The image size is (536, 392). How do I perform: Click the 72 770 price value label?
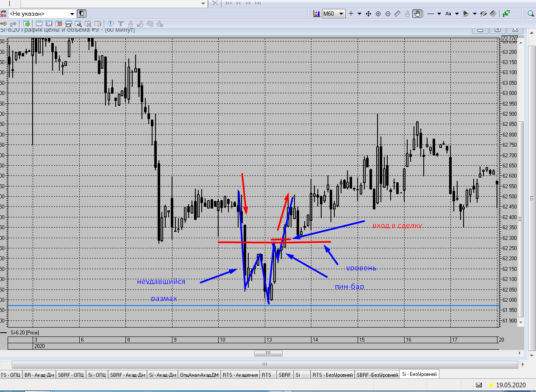click(510, 39)
